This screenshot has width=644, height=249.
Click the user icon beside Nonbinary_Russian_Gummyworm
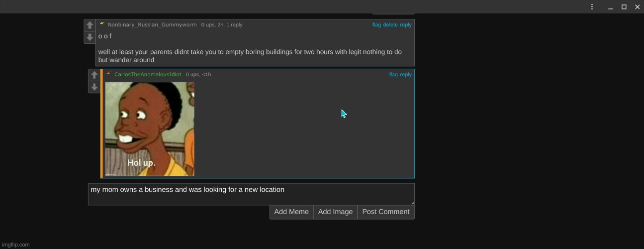(102, 24)
